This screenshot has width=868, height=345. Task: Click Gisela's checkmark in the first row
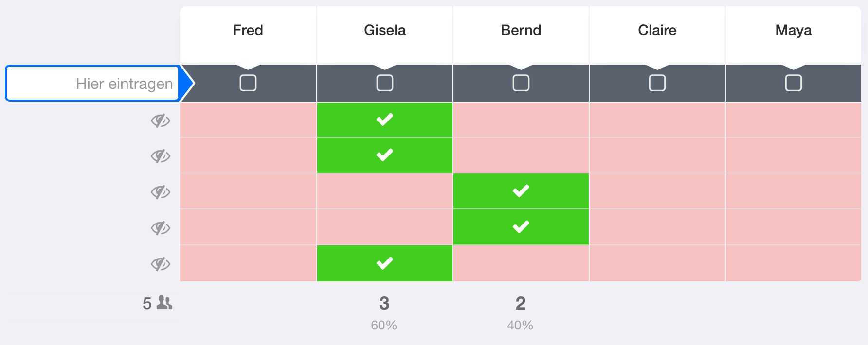pos(384,120)
